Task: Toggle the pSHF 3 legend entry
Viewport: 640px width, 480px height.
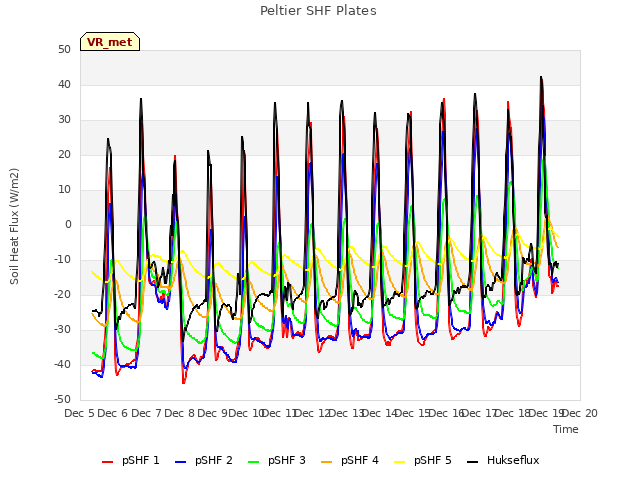Action: coord(277,460)
